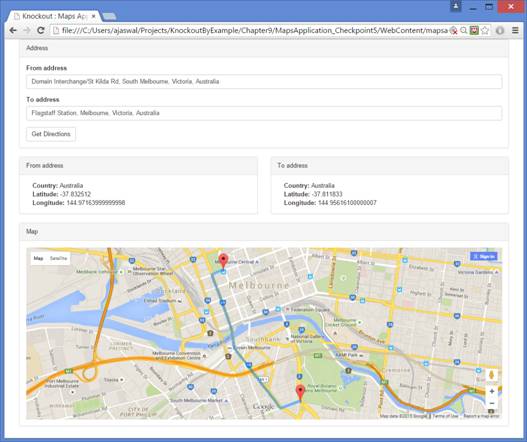The image size is (527, 442).
Task: Click the address bar URL
Action: [254, 31]
